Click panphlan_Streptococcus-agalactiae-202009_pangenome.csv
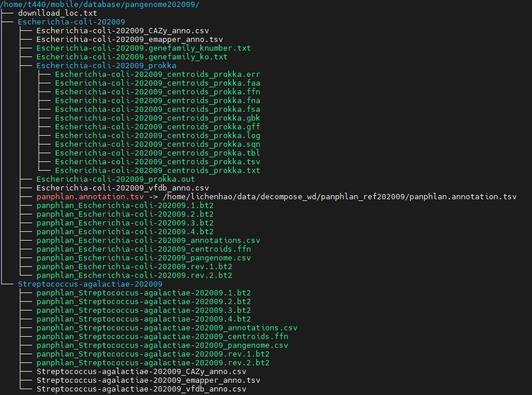Screen dimensions: 532x395 (x=162, y=345)
